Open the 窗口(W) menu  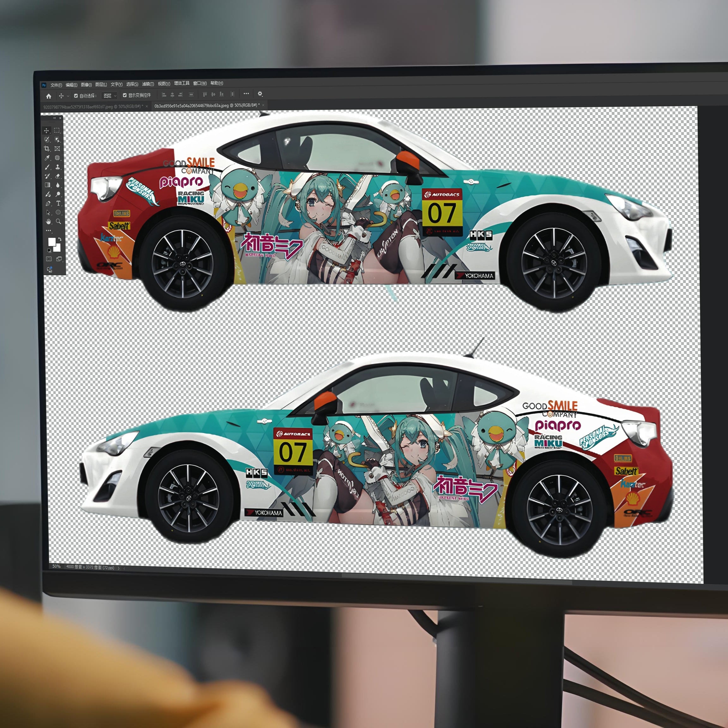click(200, 83)
